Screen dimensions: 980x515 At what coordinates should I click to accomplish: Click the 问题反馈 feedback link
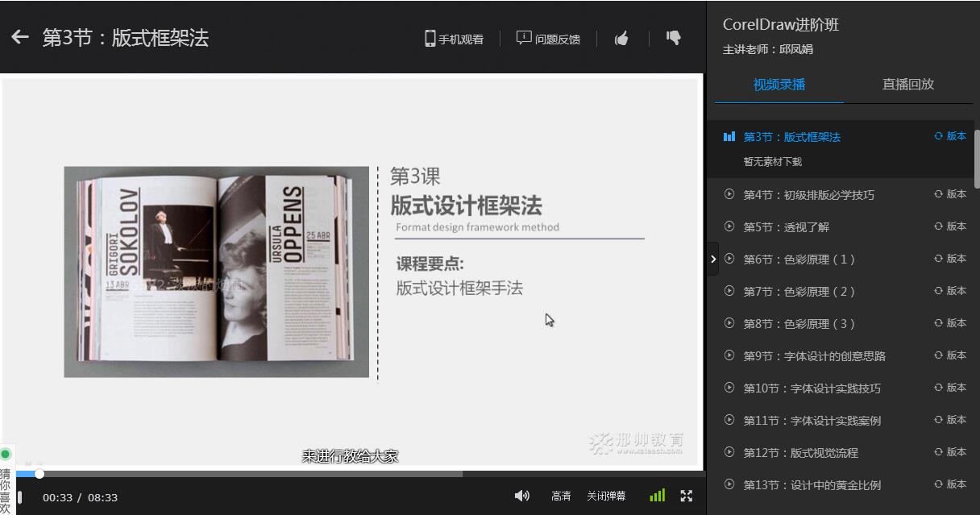coord(548,39)
